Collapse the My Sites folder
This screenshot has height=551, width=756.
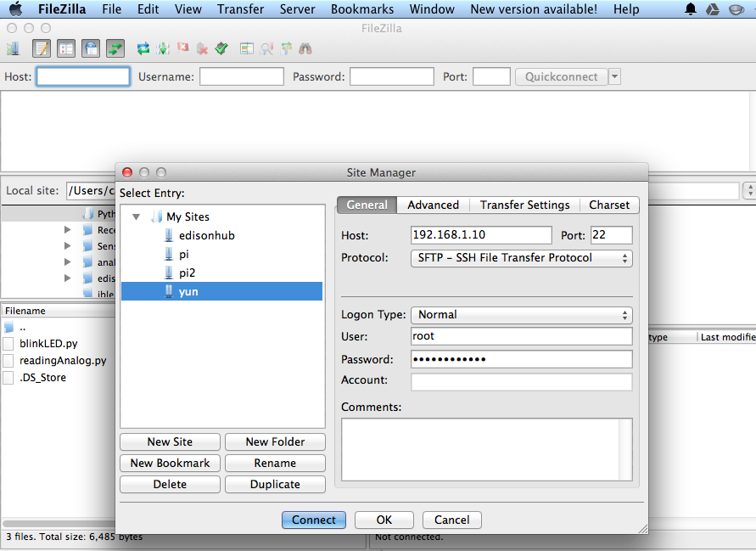(x=137, y=217)
